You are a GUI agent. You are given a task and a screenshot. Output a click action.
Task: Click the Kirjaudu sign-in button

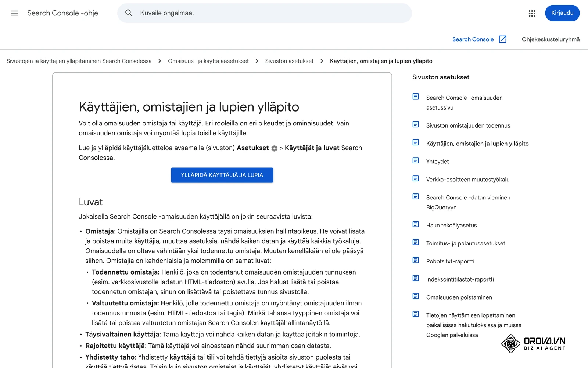coord(562,13)
